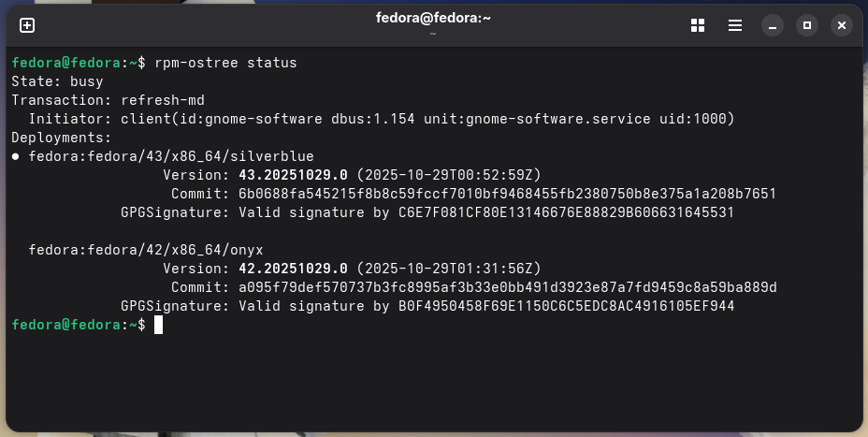
Task: Show the tab overview grid
Action: 698,25
